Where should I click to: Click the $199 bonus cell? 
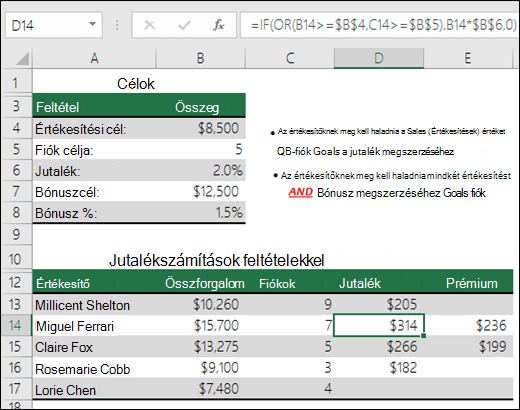(468, 347)
